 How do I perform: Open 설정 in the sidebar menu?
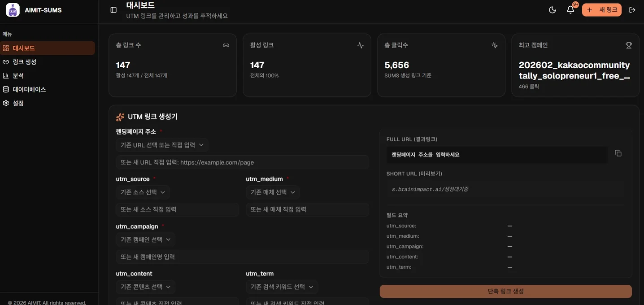click(x=48, y=103)
